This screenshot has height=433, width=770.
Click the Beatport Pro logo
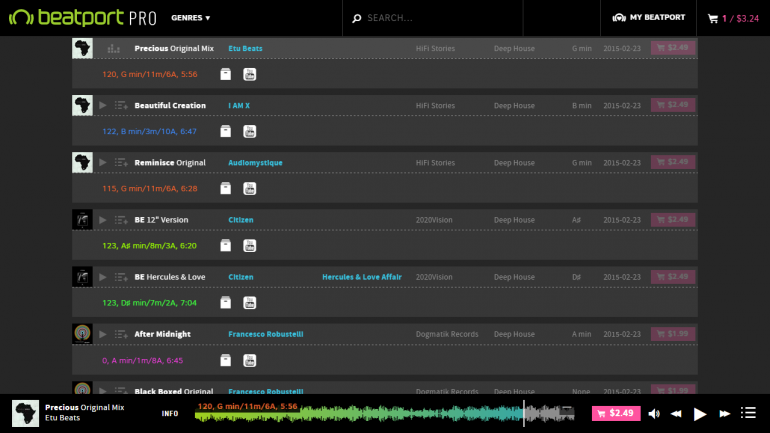[x=82, y=18]
